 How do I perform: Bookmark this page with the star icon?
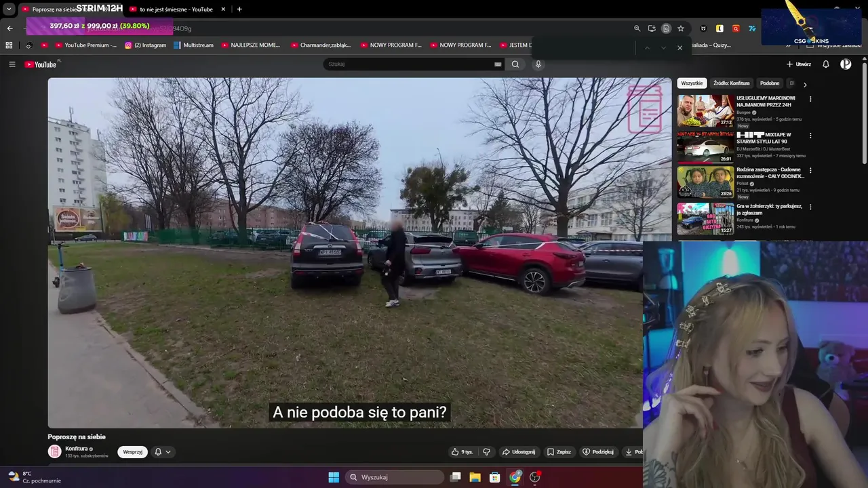click(681, 28)
